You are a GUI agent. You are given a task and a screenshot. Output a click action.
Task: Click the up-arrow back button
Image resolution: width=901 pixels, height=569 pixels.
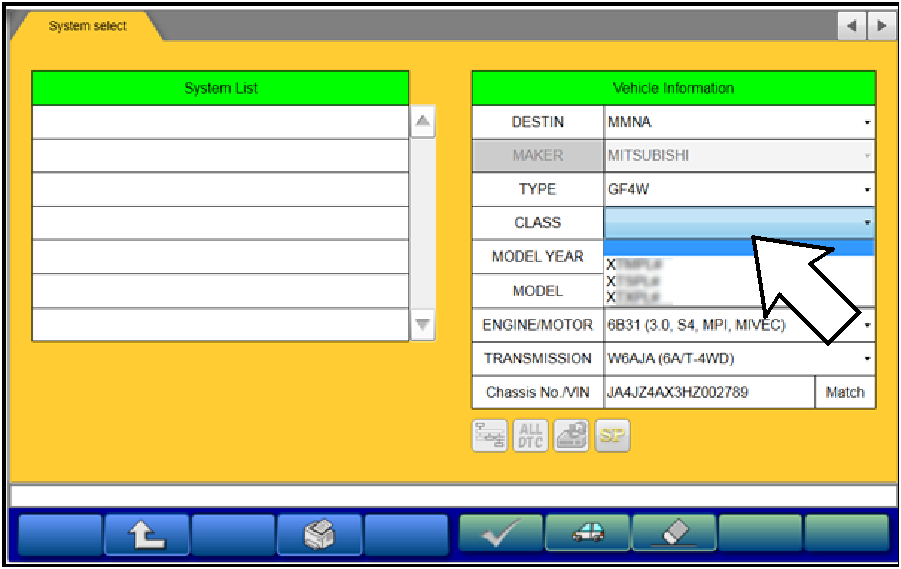[146, 534]
